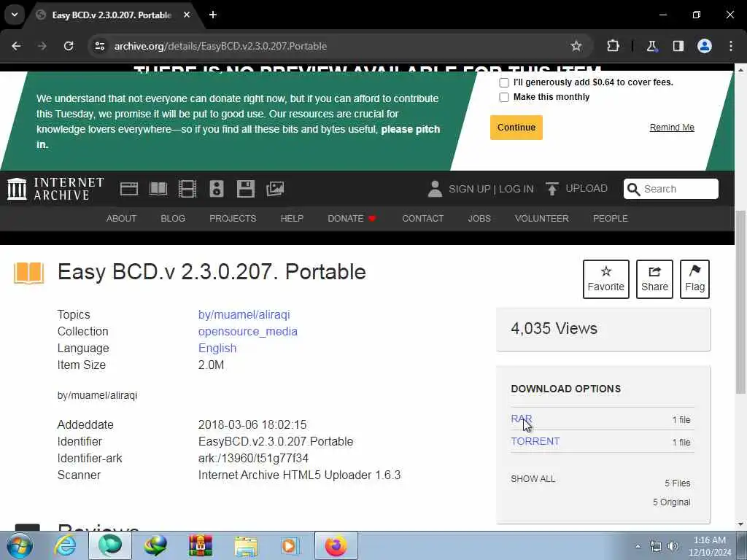Expand SHOW ALL download files
The height and width of the screenshot is (560, 747).
click(533, 479)
